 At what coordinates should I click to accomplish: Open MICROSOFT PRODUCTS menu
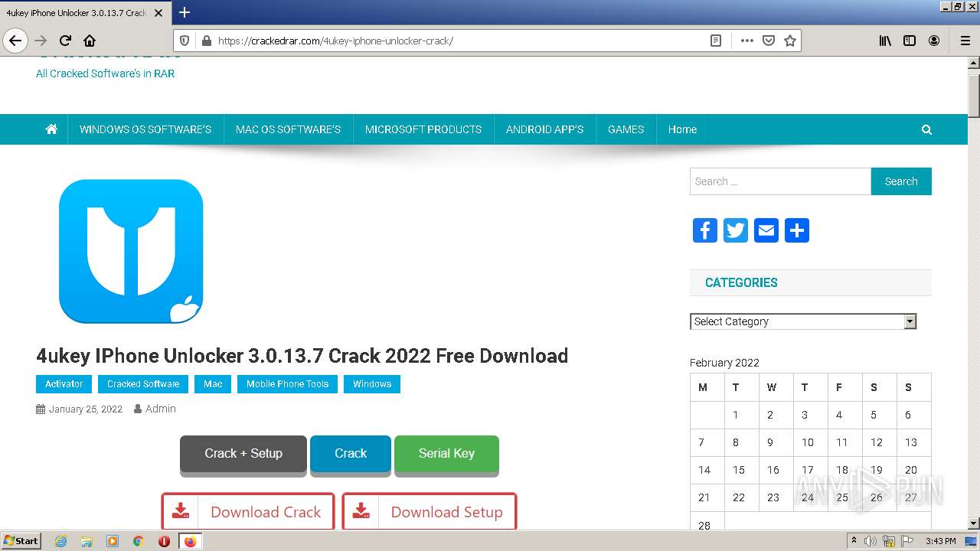tap(423, 129)
